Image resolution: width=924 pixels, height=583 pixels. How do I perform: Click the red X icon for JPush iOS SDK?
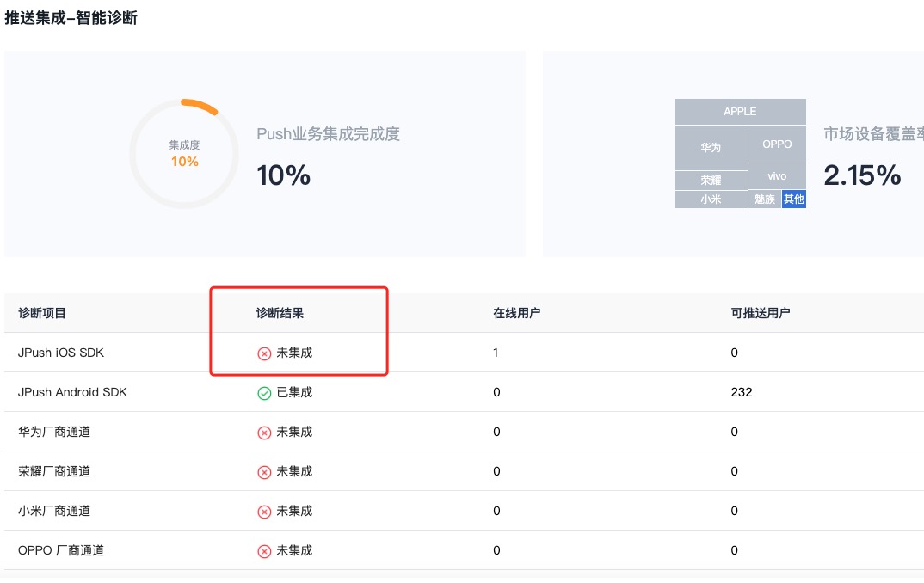264,353
